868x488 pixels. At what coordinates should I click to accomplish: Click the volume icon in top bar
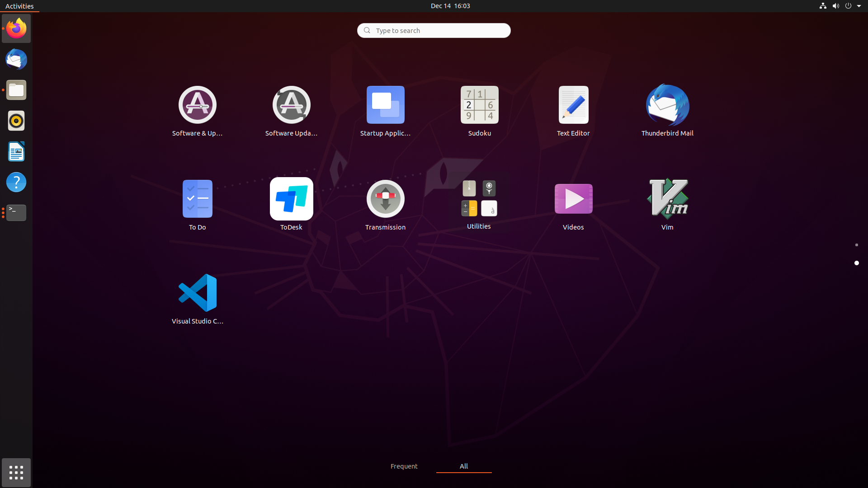835,6
